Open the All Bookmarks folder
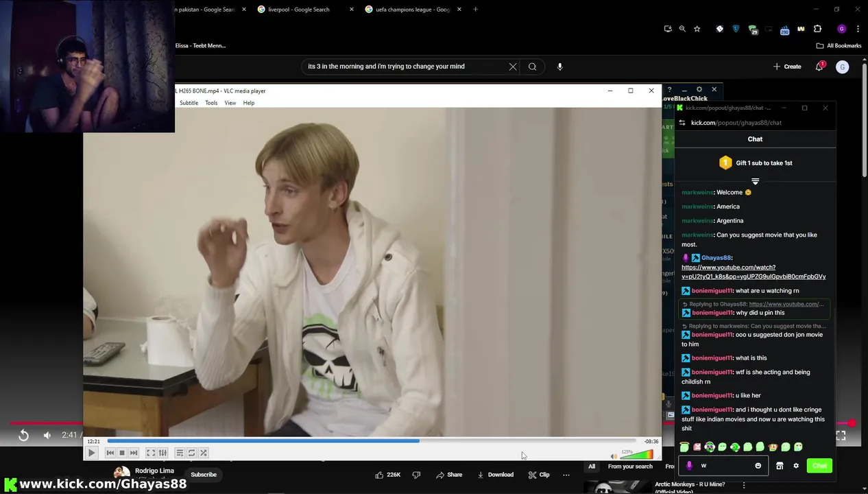The width and height of the screenshot is (868, 494). pos(839,46)
